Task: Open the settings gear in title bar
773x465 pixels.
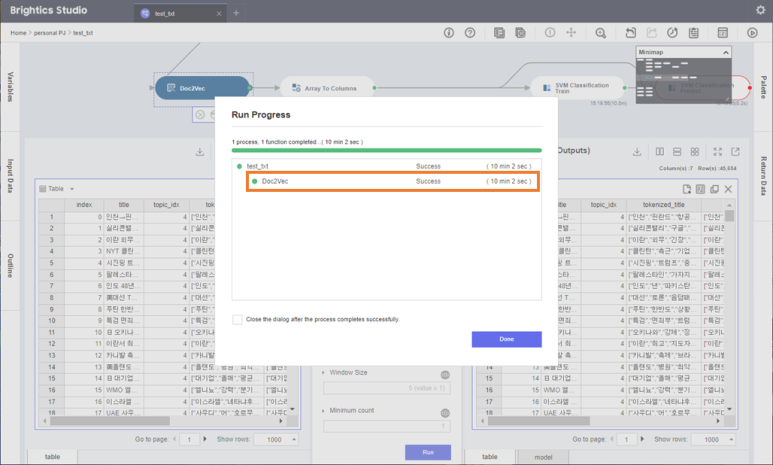Action: pyautogui.click(x=760, y=10)
